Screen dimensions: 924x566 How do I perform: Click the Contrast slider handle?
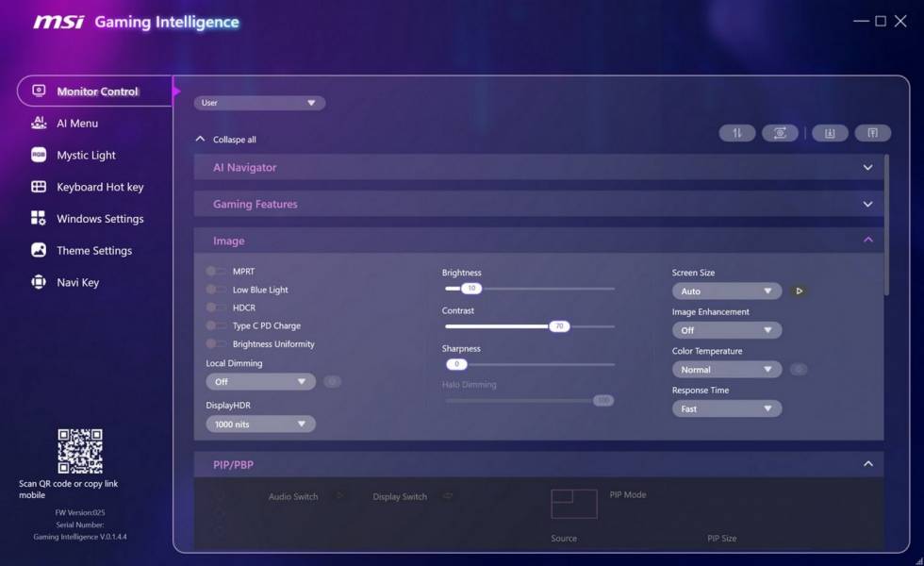click(559, 326)
